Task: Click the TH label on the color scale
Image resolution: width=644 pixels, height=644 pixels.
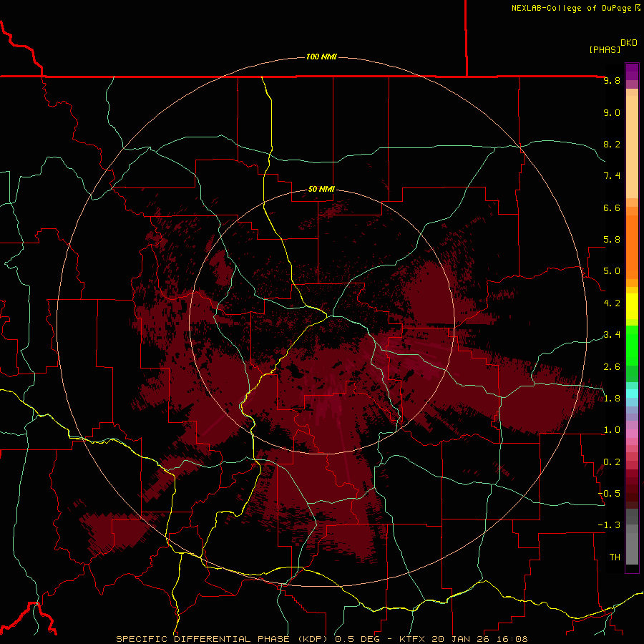Action: 615,557
